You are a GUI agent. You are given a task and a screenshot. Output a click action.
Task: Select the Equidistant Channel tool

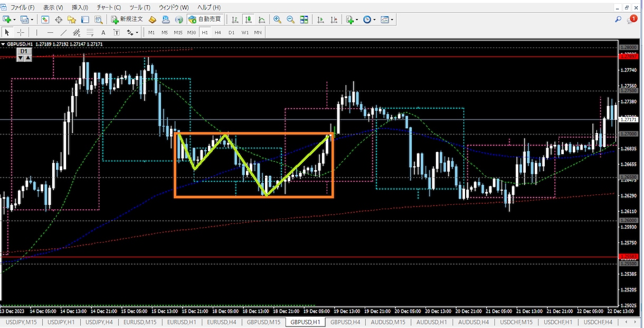pos(77,33)
